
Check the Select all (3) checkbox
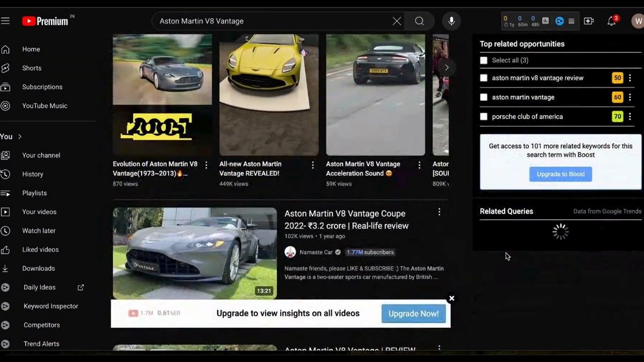(484, 61)
